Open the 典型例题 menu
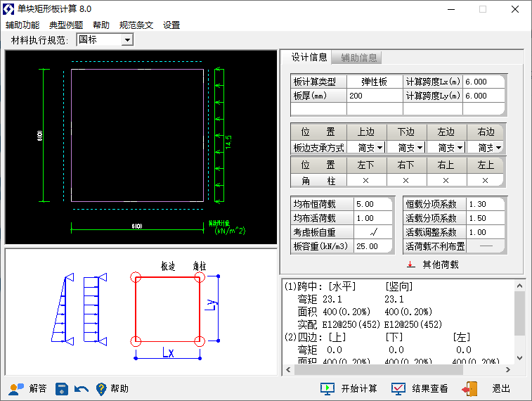 tap(66, 25)
